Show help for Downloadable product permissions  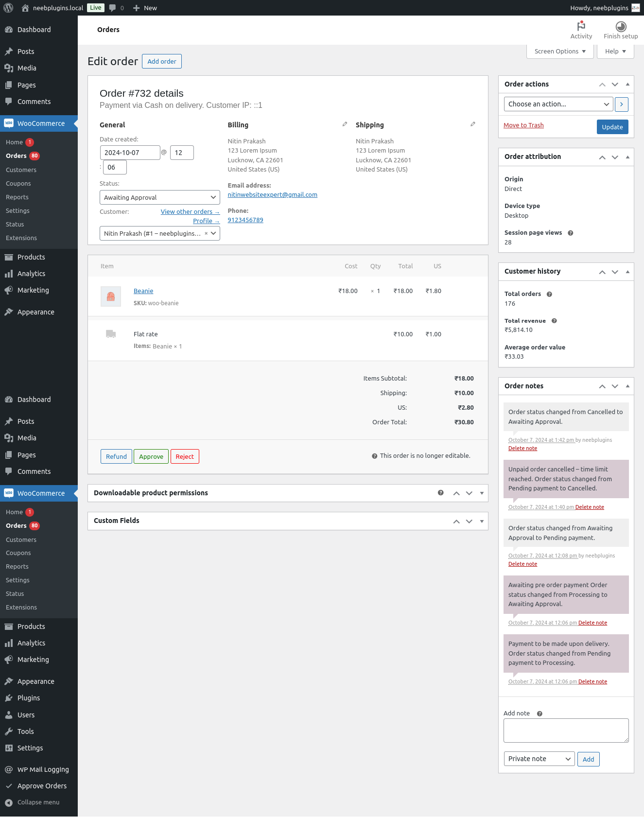[441, 493]
